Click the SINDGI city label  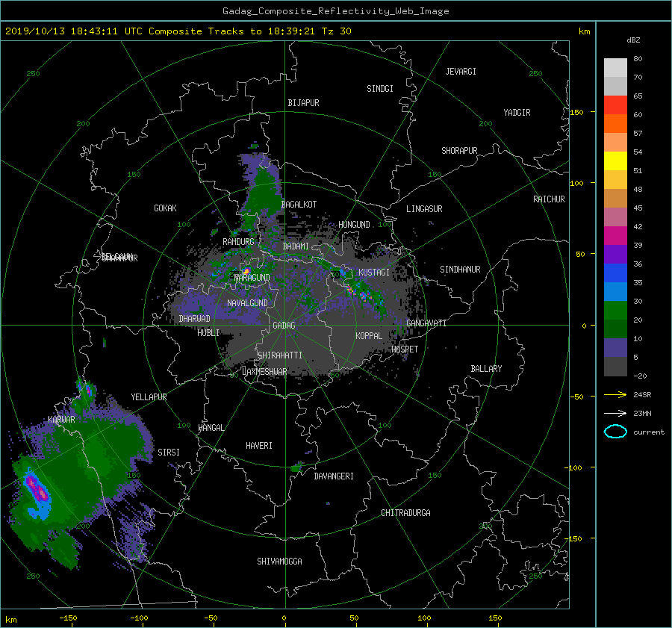point(380,89)
